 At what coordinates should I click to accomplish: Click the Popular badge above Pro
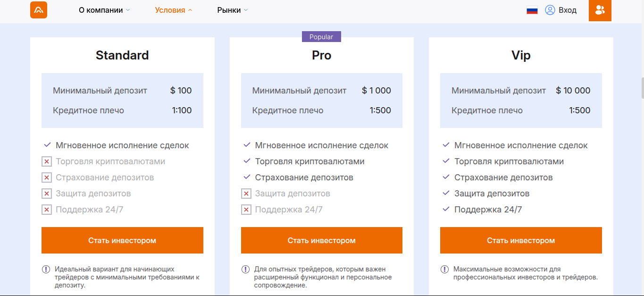321,37
